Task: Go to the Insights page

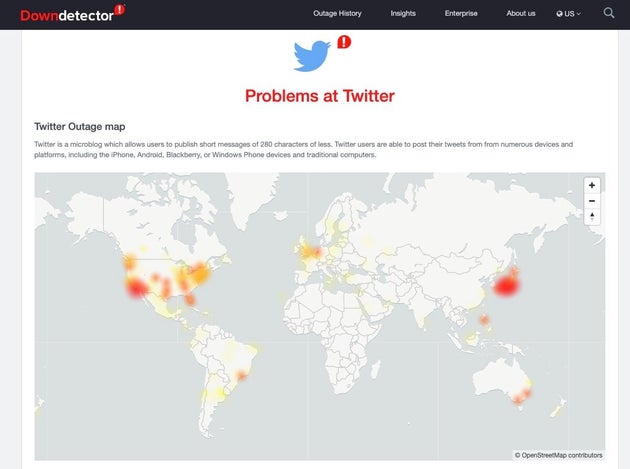Action: coord(403,14)
